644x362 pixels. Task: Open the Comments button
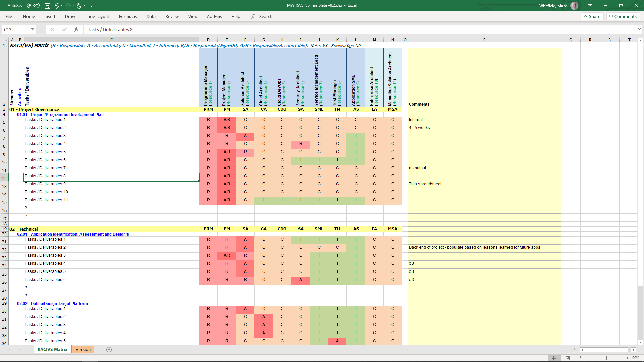click(x=623, y=16)
